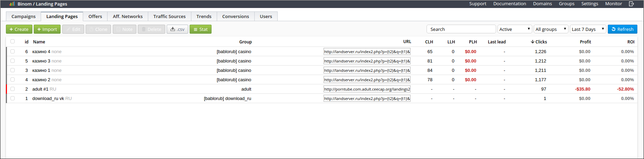644x159 pixels.
Task: Sort by Name column header
Action: click(x=39, y=42)
